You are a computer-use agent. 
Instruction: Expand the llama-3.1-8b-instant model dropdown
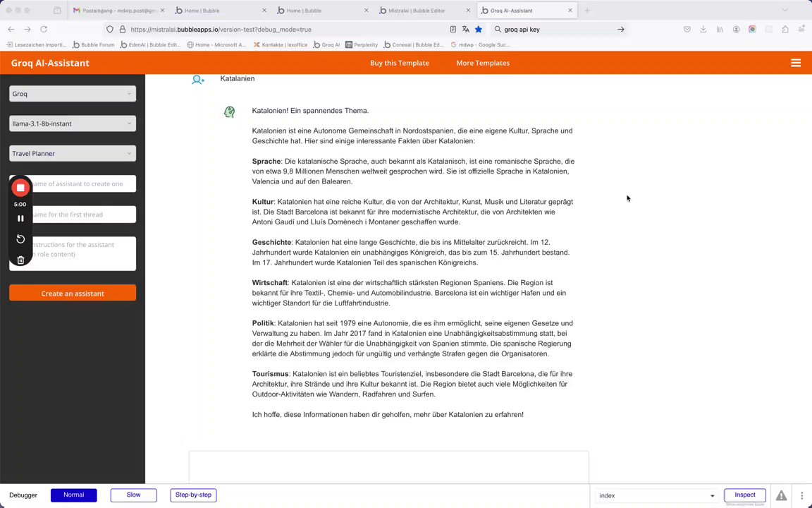tap(73, 123)
